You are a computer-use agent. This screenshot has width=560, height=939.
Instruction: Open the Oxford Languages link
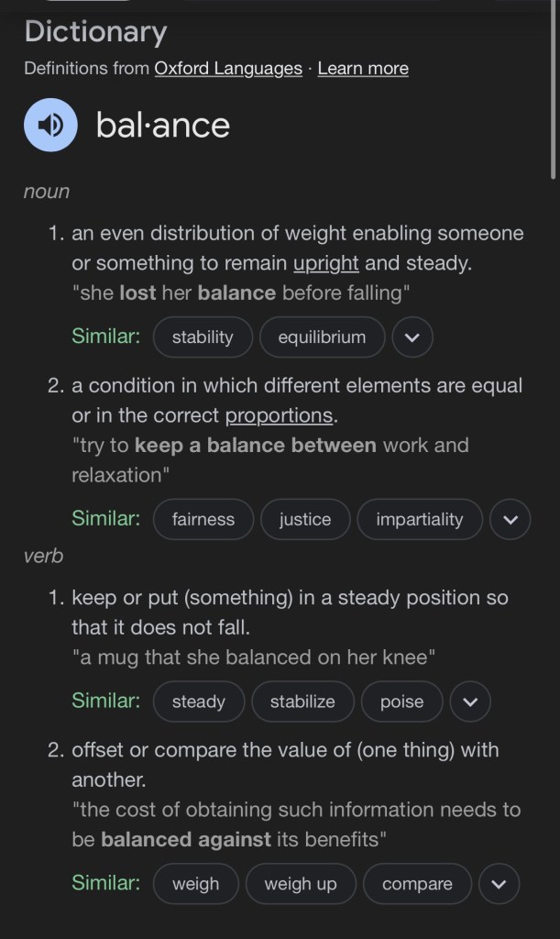(x=228, y=69)
